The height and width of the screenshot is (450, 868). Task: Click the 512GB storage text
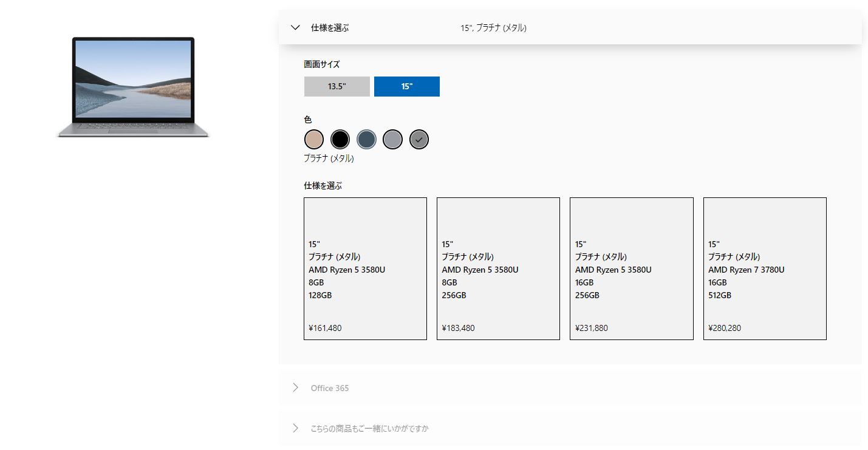tap(720, 295)
